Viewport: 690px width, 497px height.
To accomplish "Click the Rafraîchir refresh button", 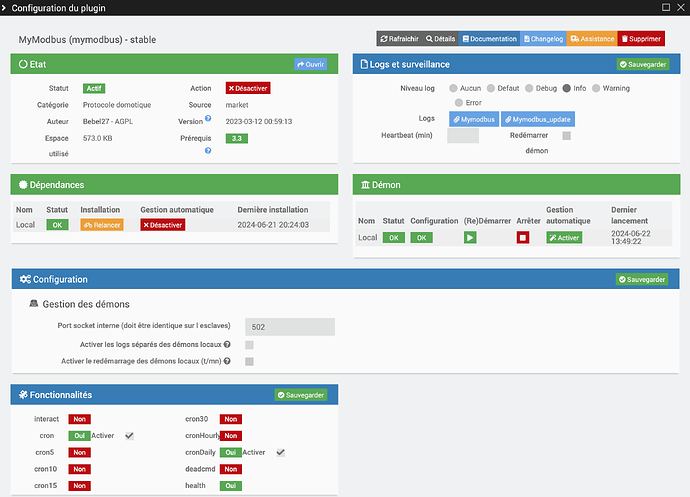I will (399, 39).
